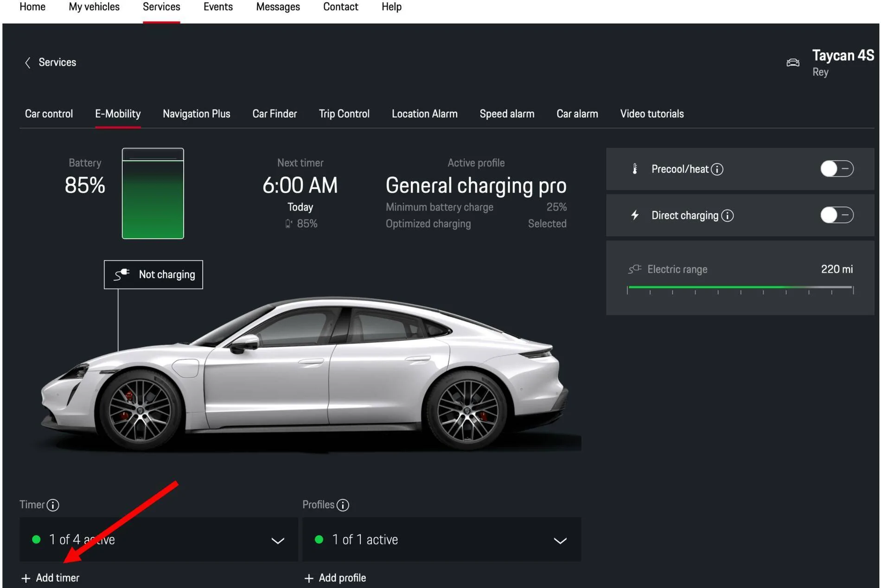Click green status dot in Timer row
Viewport: 881px width, 588px height.
click(x=36, y=539)
